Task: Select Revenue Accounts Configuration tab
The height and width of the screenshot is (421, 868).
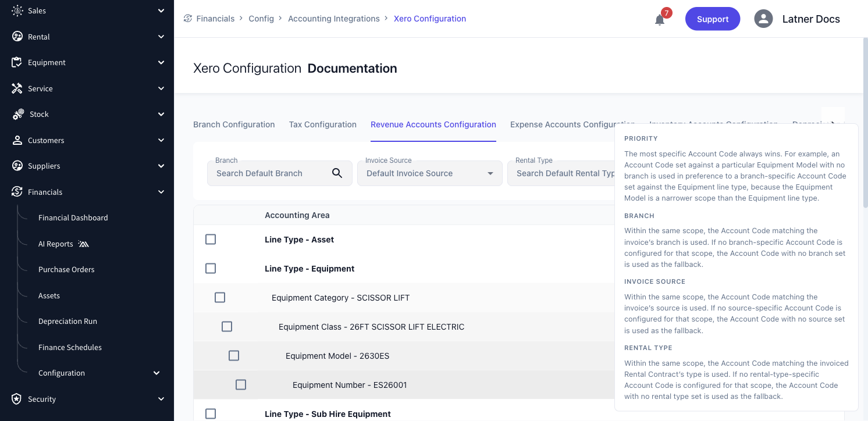Action: 433,124
